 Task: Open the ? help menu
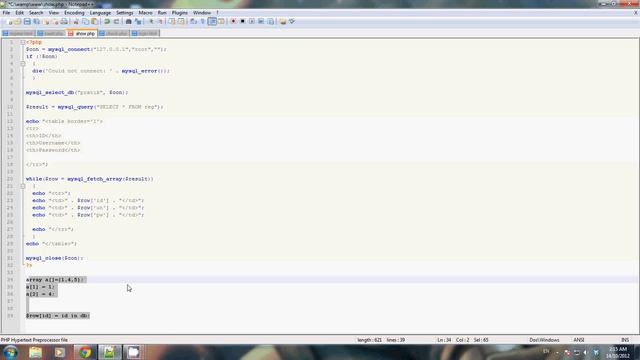217,13
